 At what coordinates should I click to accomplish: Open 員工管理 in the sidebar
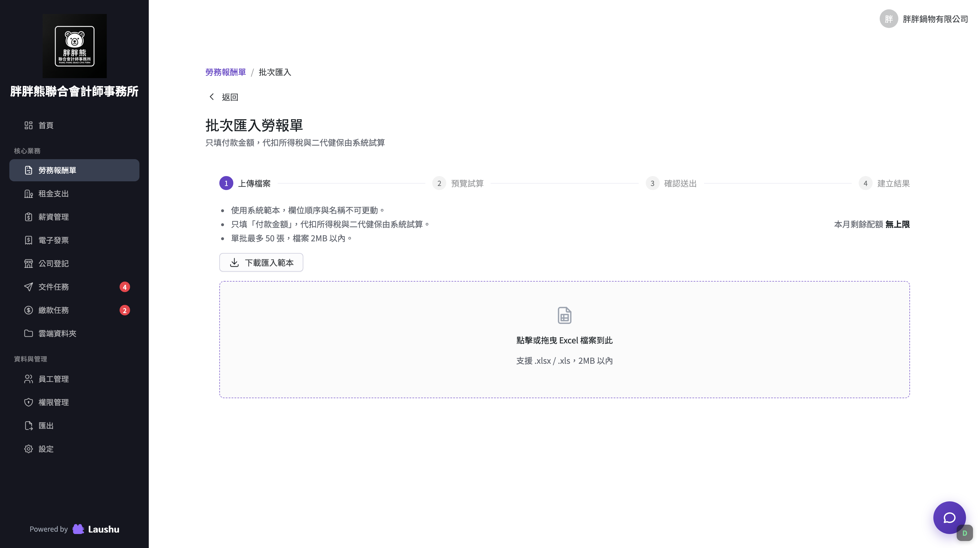pyautogui.click(x=74, y=379)
